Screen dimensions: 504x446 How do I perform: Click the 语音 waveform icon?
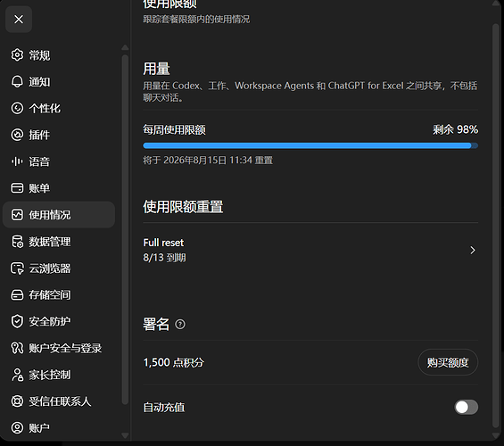pyautogui.click(x=17, y=161)
